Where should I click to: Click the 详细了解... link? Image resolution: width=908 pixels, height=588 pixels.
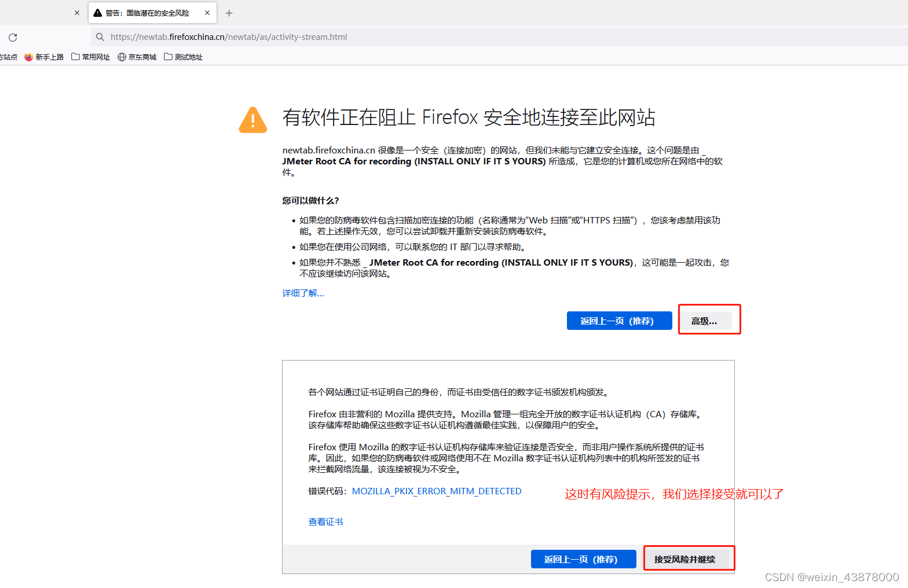pos(303,293)
